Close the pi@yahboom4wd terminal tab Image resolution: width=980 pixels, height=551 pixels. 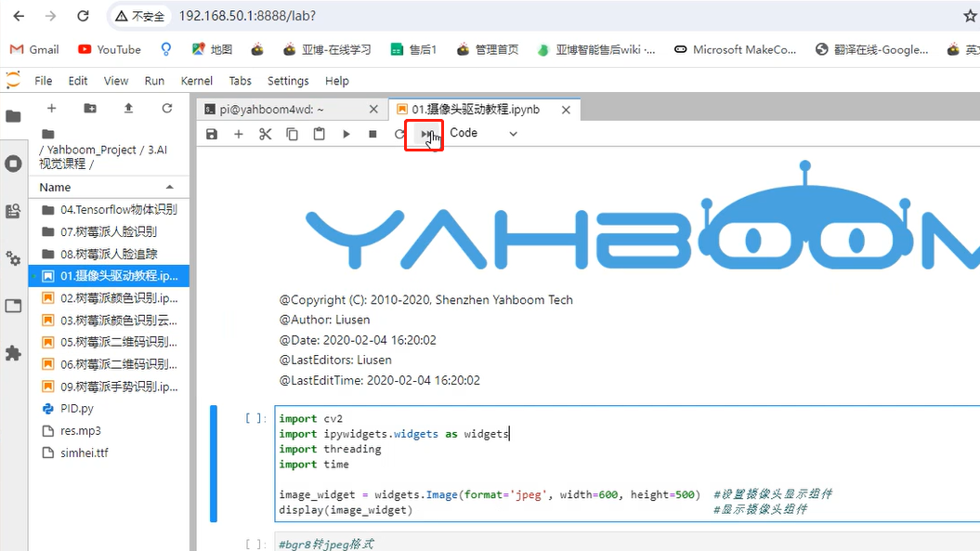(x=373, y=110)
